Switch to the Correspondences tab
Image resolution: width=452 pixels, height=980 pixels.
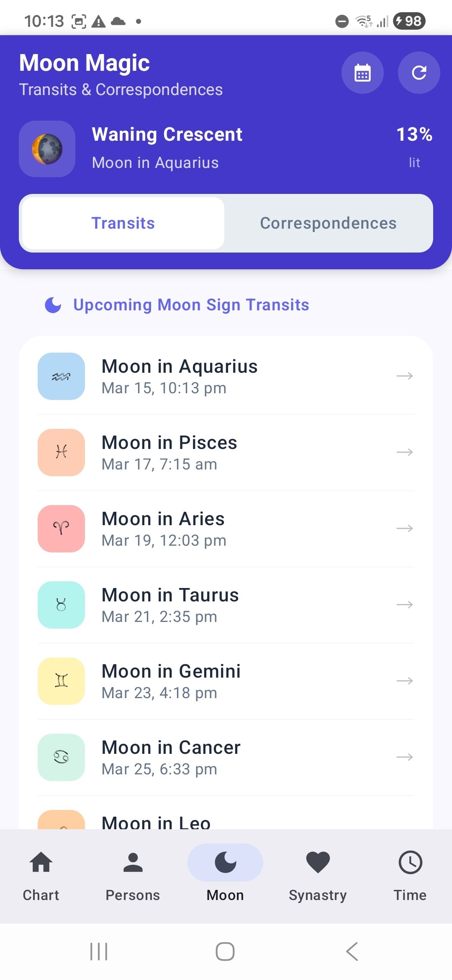[328, 223]
